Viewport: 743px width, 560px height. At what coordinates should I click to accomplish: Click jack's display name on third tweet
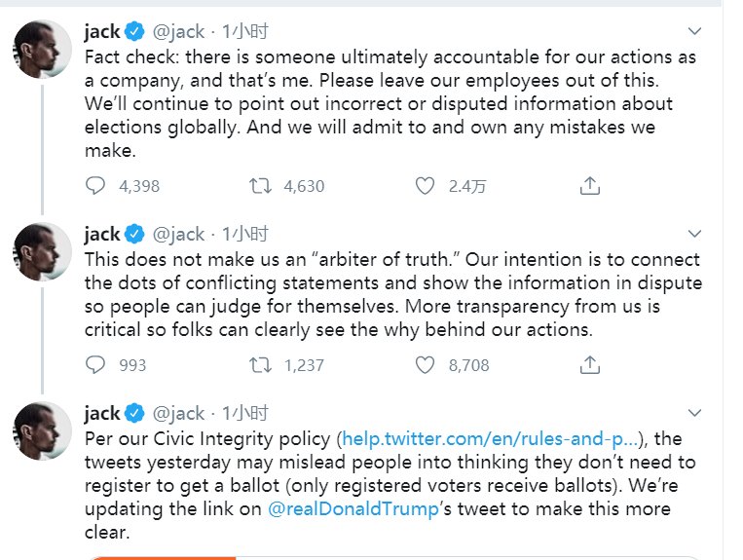pyautogui.click(x=102, y=414)
